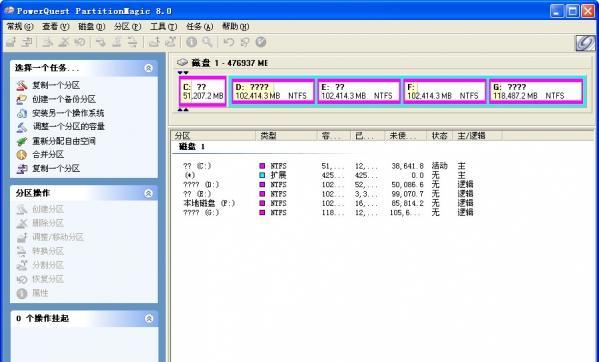The width and height of the screenshot is (599, 362).
Task: Open the 磁盘(D) menu
Action: 92,26
